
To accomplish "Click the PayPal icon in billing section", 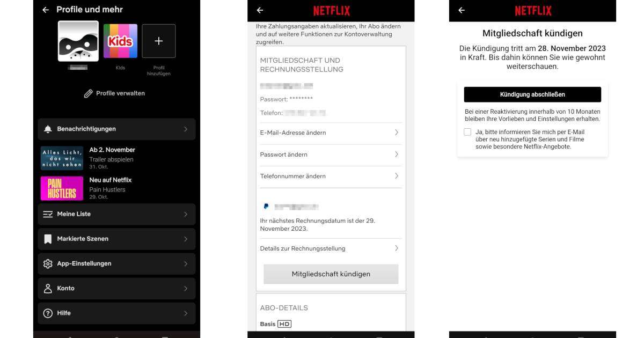I will pyautogui.click(x=267, y=205).
